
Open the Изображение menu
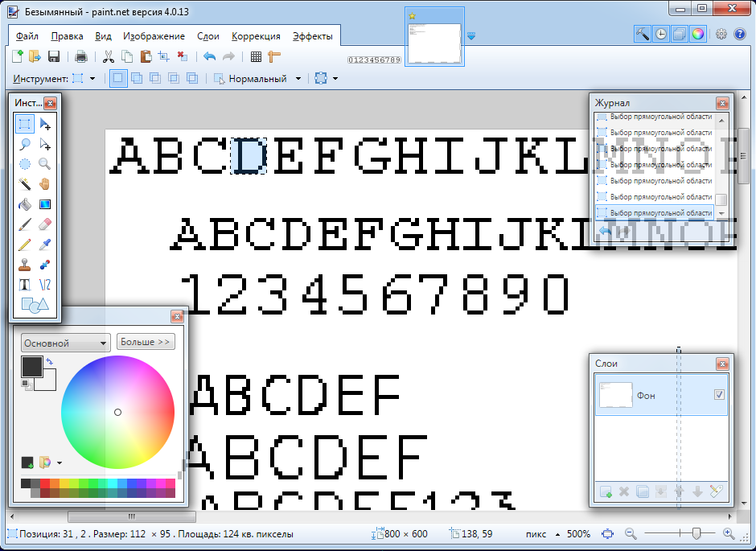tap(154, 36)
